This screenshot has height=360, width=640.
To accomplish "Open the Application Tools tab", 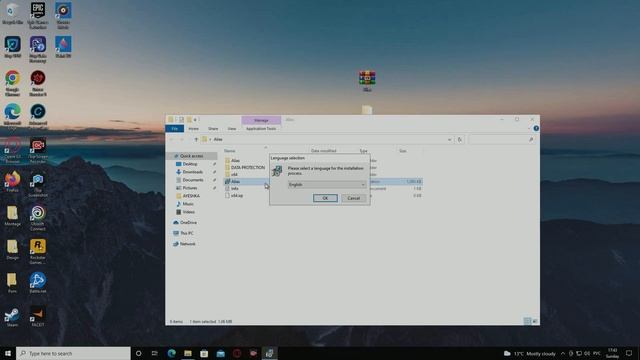I will [261, 129].
